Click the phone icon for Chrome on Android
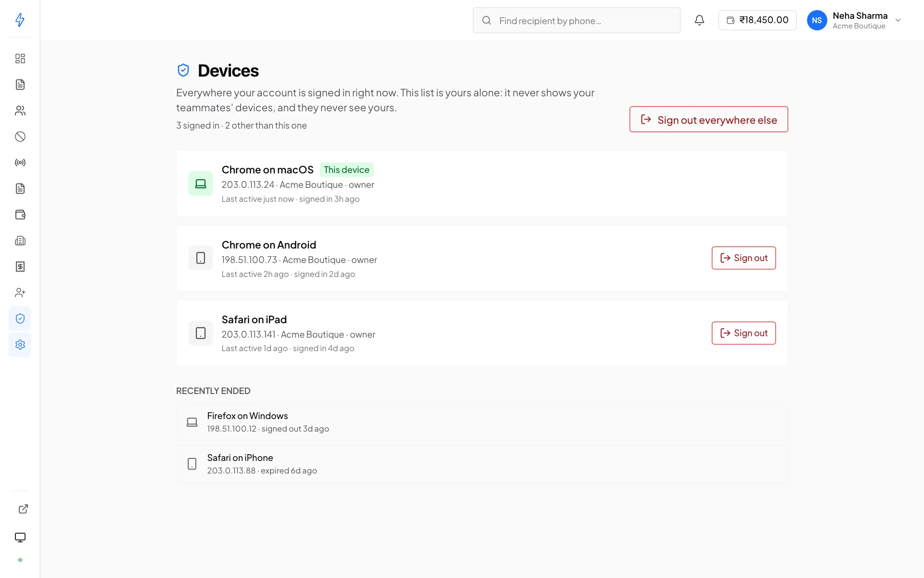The width and height of the screenshot is (924, 578). coord(201,258)
